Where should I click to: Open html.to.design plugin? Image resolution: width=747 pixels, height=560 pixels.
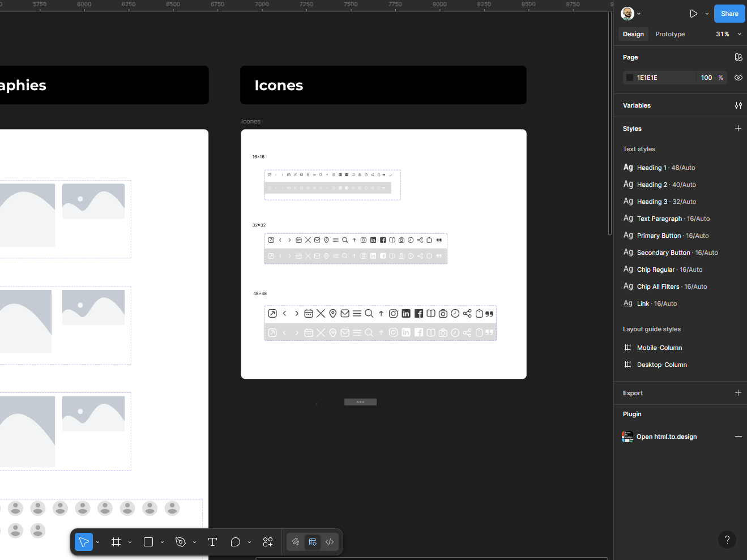667,437
